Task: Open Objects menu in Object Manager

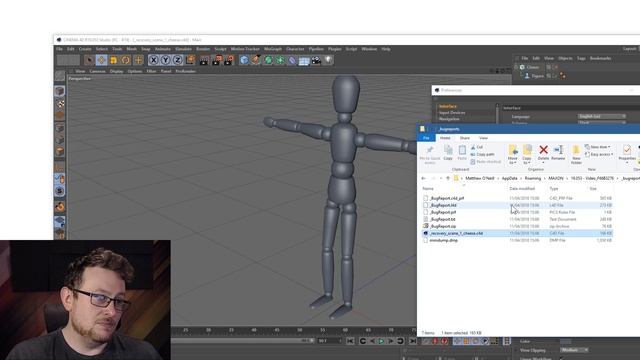Action: (565, 58)
